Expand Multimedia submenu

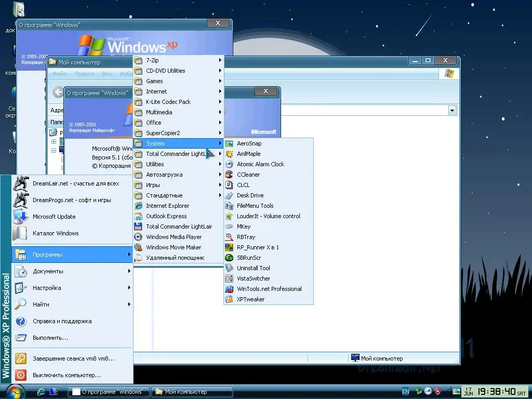click(179, 112)
